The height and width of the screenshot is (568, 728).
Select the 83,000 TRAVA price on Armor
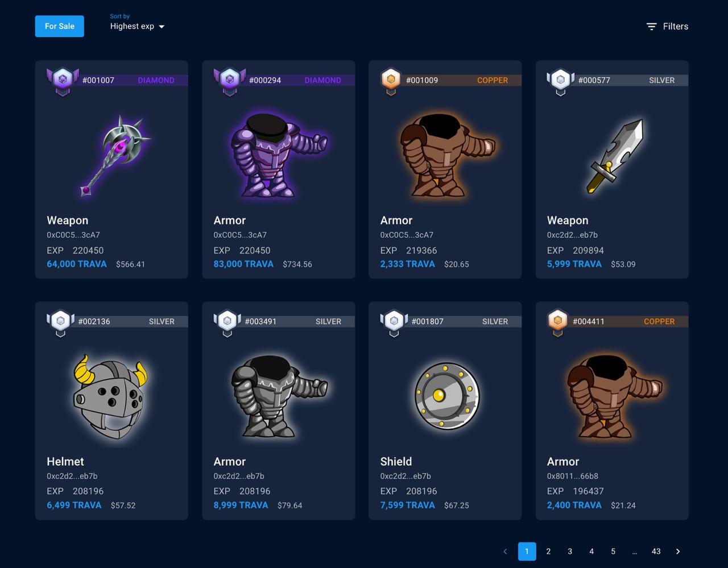coord(243,264)
